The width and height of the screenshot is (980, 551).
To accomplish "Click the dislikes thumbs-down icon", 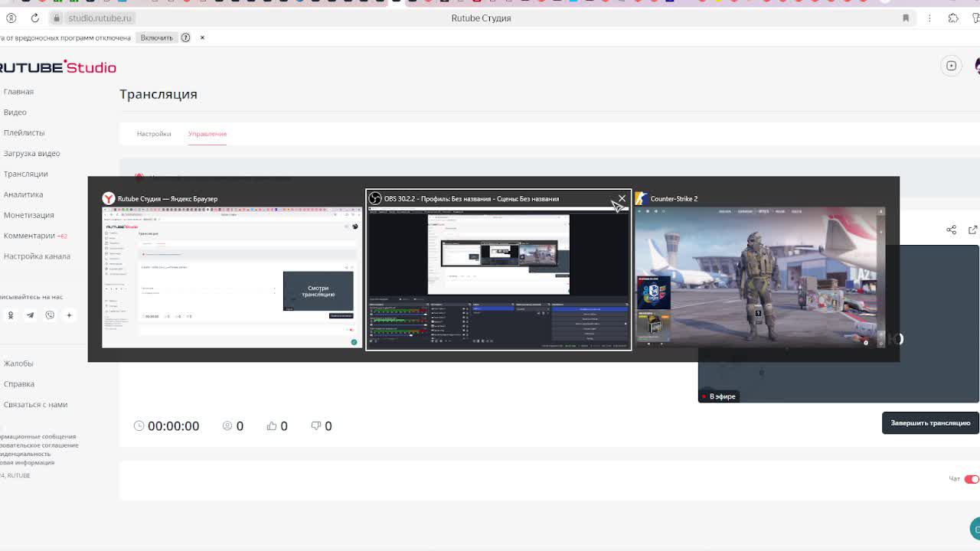I will coord(315,425).
